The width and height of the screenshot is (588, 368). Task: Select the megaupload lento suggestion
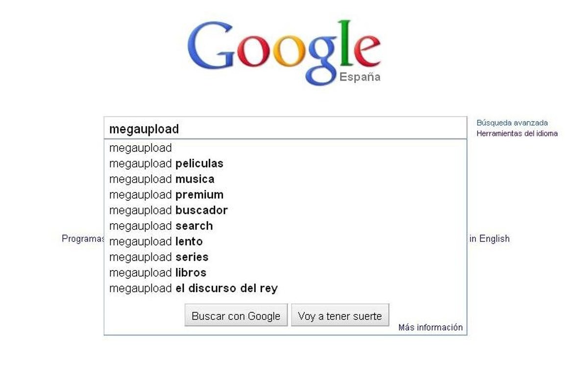156,242
